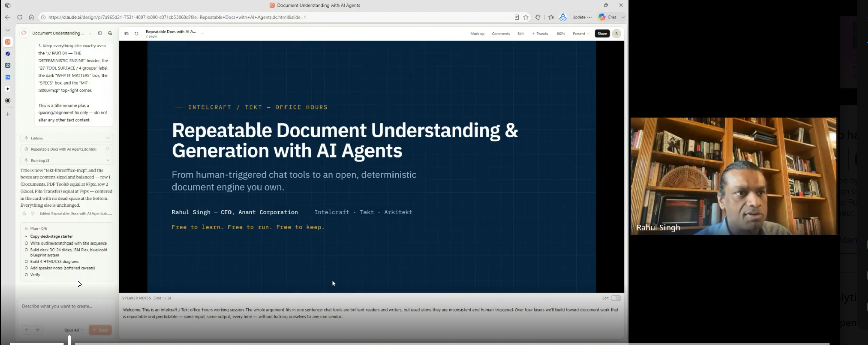
Task: Add a new vertical browser tab
Action: [8, 114]
